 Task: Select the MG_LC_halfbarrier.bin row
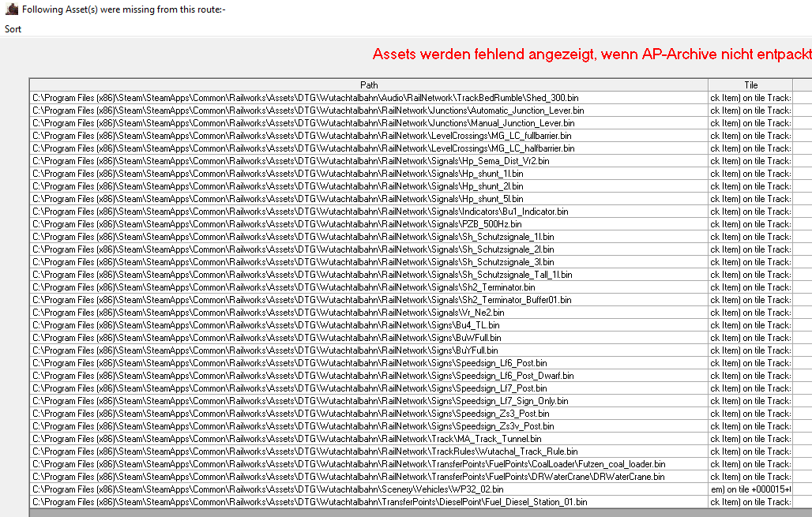[369, 148]
